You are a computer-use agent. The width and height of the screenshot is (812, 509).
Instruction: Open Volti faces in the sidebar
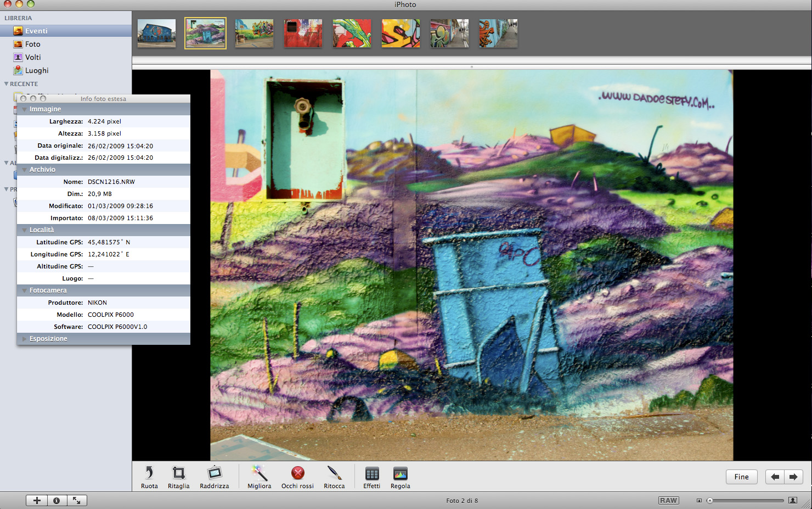[x=66, y=57]
